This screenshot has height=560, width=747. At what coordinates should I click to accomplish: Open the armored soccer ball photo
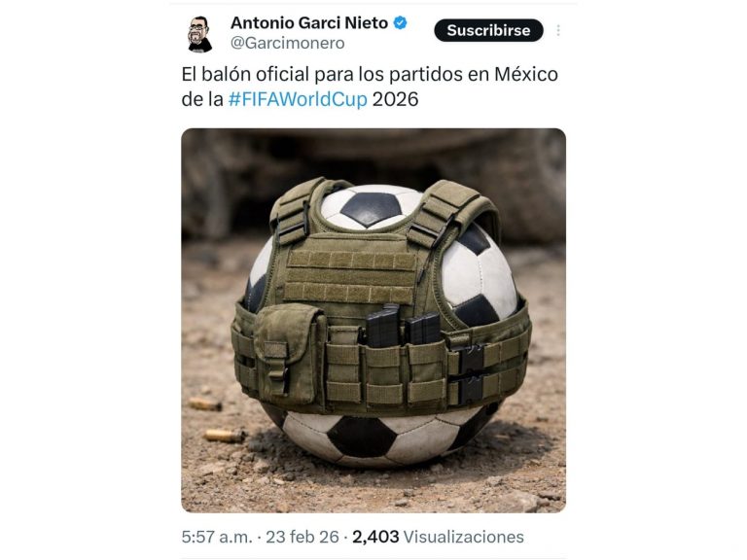(x=373, y=321)
